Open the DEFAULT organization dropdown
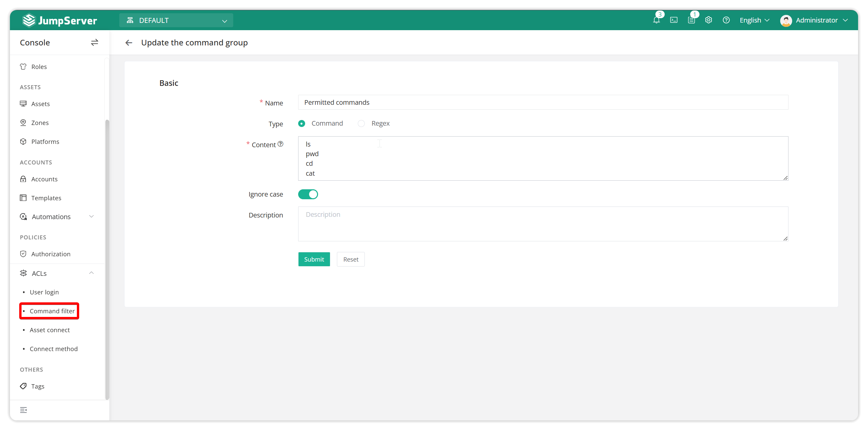 (x=176, y=20)
